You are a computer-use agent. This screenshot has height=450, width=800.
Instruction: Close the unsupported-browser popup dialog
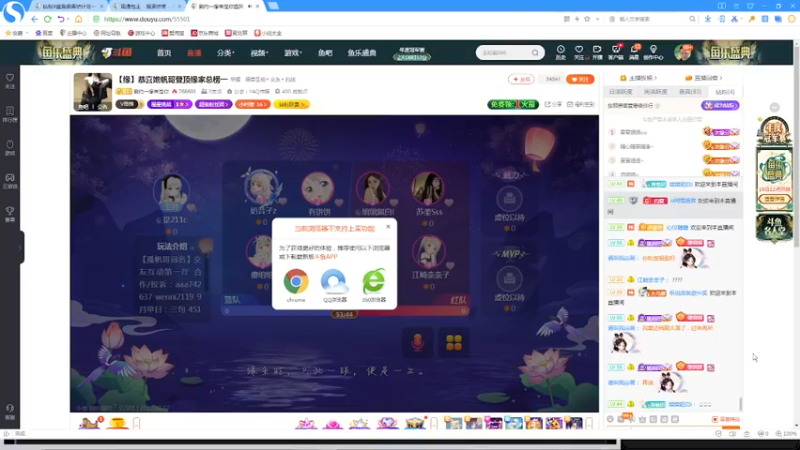pyautogui.click(x=388, y=227)
